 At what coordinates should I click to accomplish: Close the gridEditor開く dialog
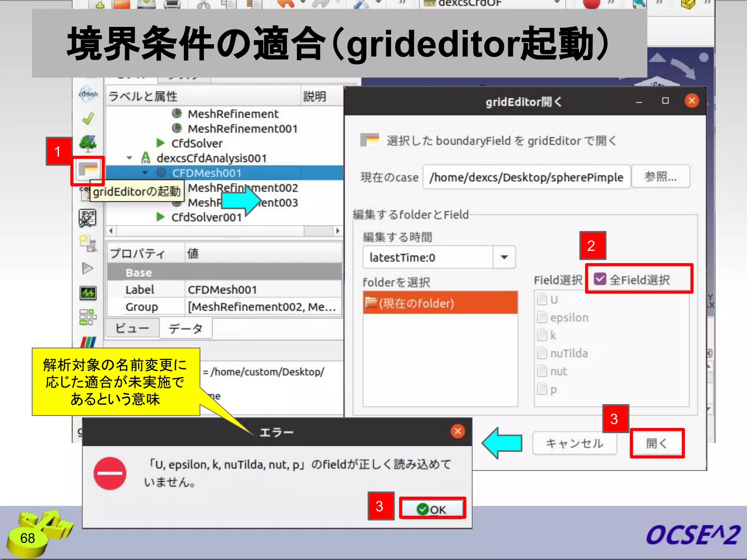692,100
